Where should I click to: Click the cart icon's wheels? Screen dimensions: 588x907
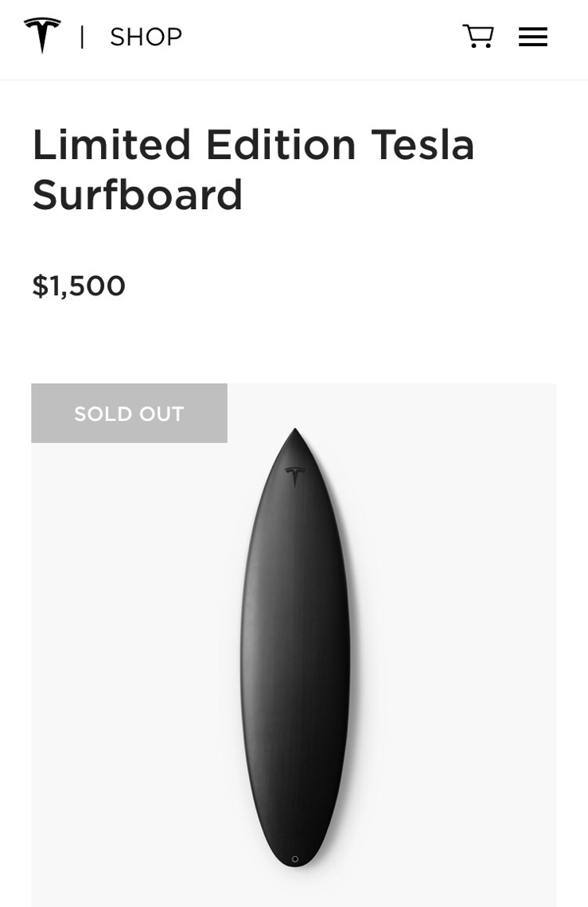(481, 45)
